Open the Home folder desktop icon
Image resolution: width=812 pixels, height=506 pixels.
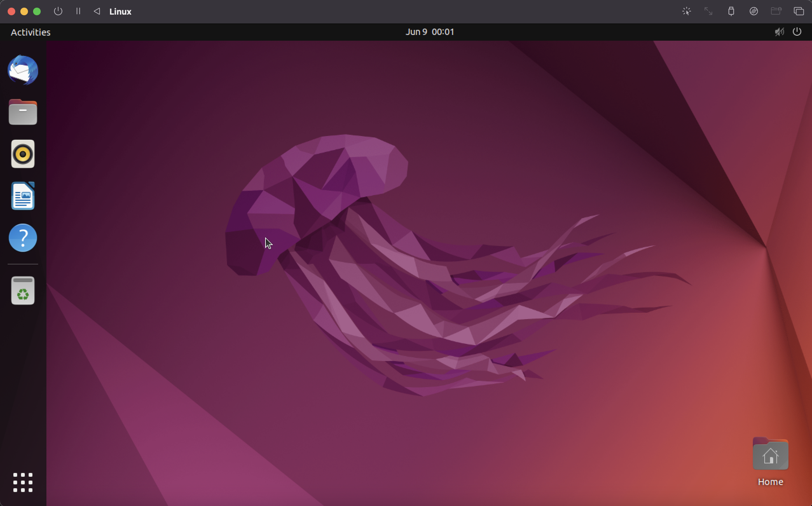[x=770, y=455]
